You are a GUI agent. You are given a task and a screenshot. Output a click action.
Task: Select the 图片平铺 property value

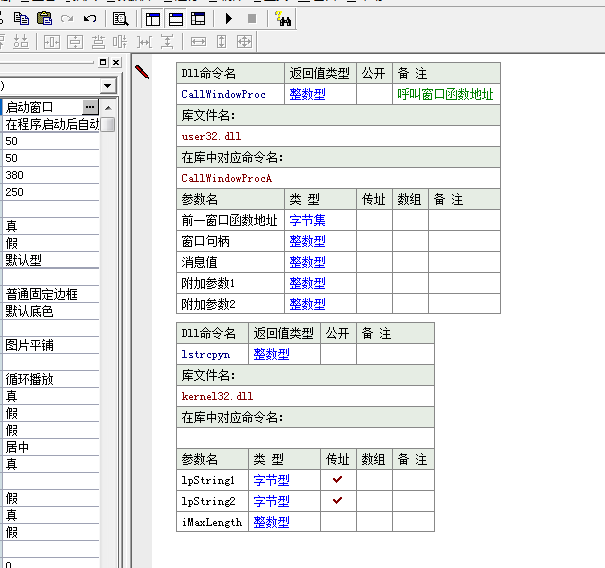(51, 345)
